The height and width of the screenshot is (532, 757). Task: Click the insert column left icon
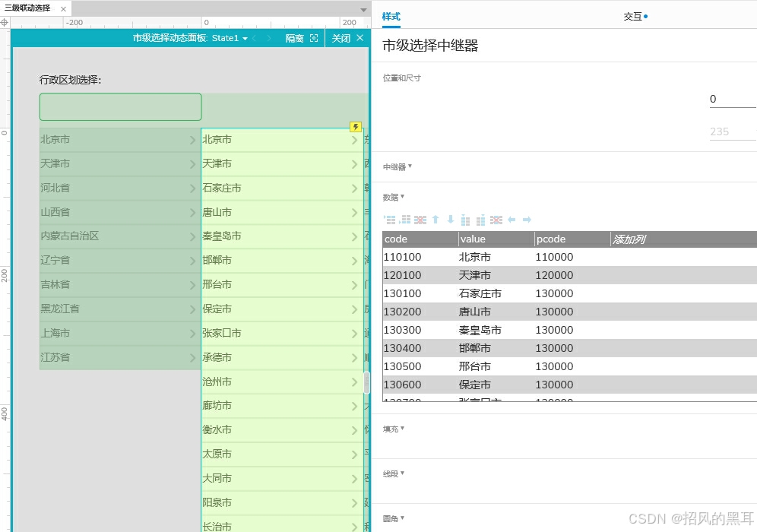tap(465, 220)
